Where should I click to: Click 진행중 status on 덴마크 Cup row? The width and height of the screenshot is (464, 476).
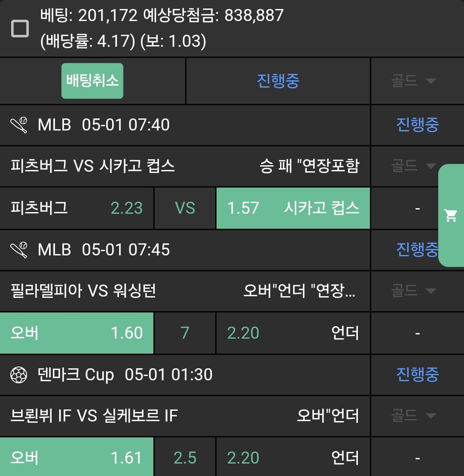coord(417,375)
